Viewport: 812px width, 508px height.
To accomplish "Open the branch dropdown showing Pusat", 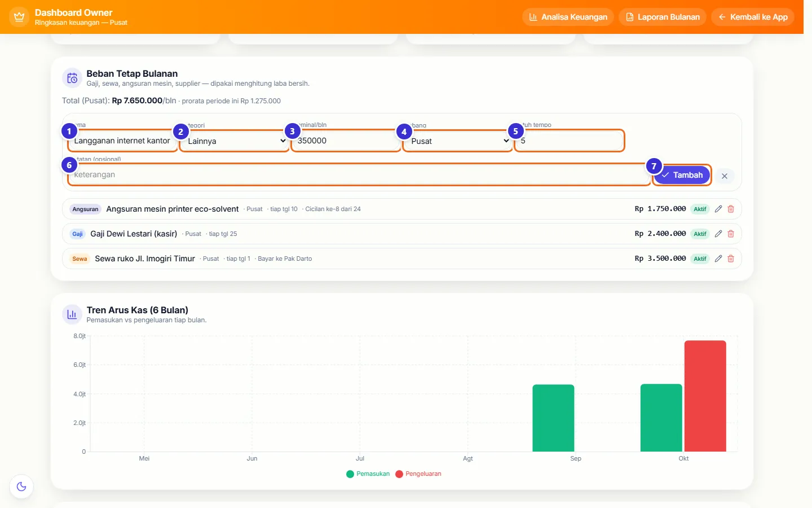I will pyautogui.click(x=457, y=141).
